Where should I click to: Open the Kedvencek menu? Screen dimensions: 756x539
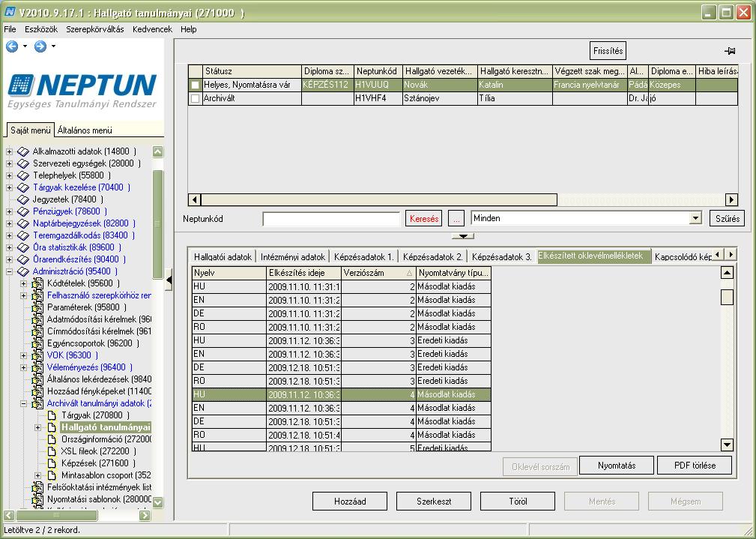152,29
